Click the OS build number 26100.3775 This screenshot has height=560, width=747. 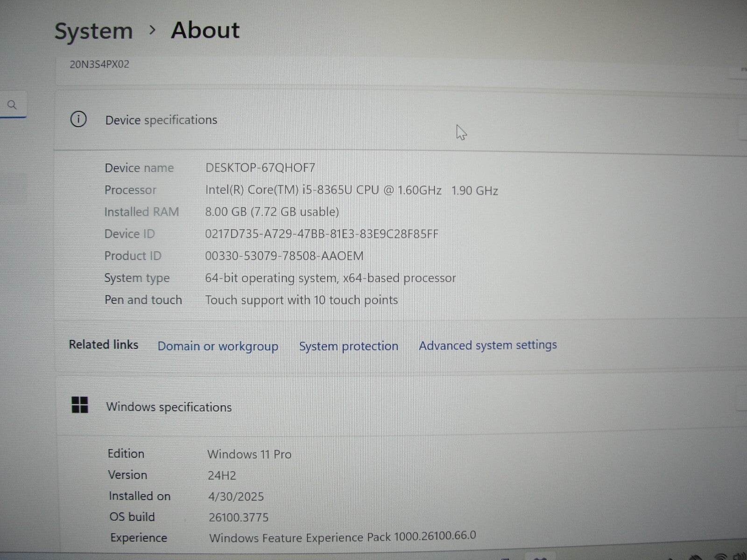239,517
